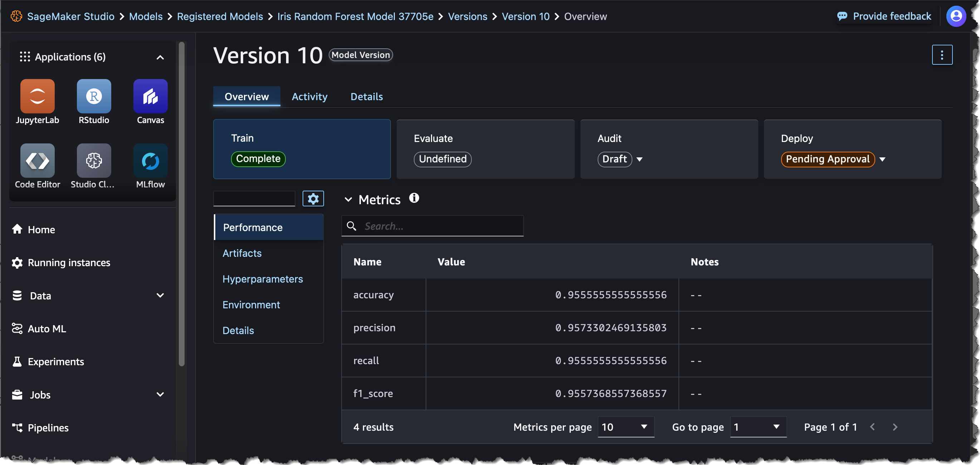Click the settings gear beside filter box
980x465 pixels.
coord(313,199)
